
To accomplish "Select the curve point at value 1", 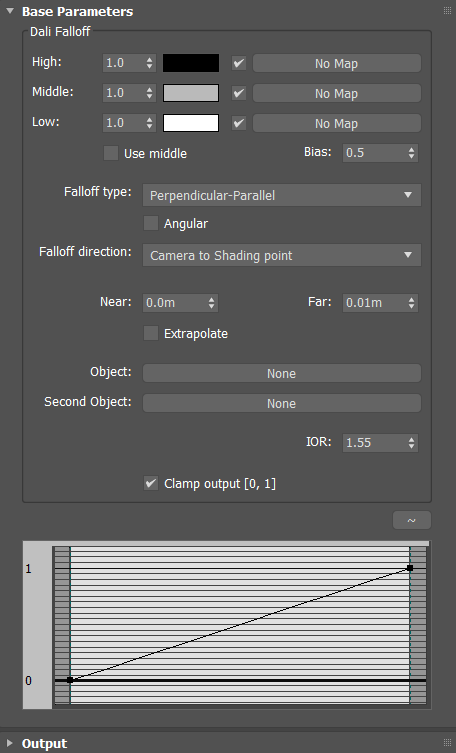I will tap(410, 568).
